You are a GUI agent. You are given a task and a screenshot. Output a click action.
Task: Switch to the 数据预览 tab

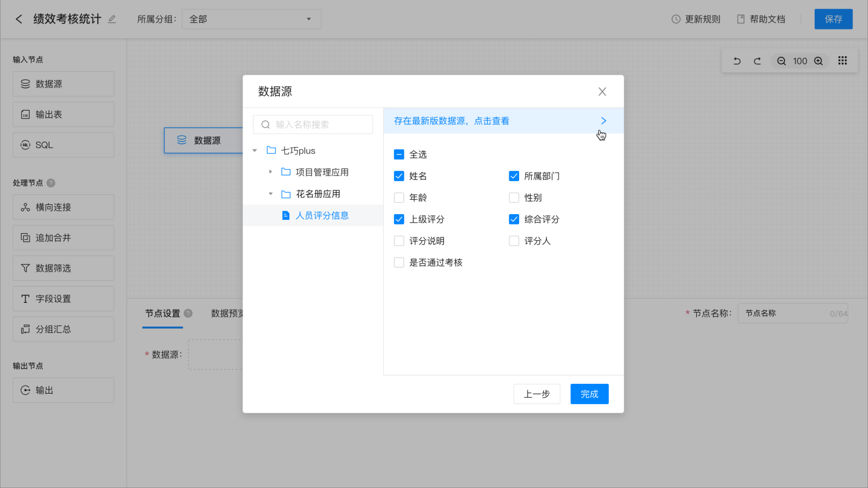(x=227, y=313)
